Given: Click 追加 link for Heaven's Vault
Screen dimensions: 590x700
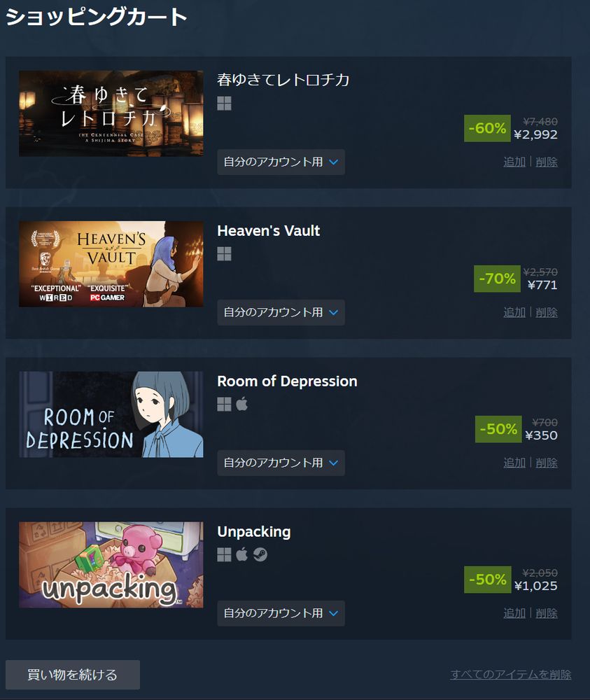Looking at the screenshot, I should (x=514, y=312).
